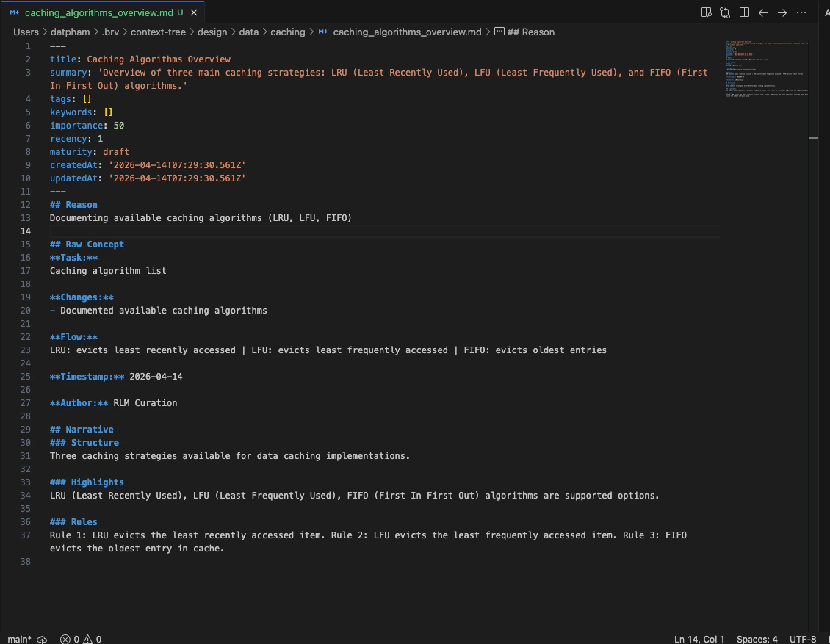Open the Markdown preview to the side

pyautogui.click(x=706, y=12)
